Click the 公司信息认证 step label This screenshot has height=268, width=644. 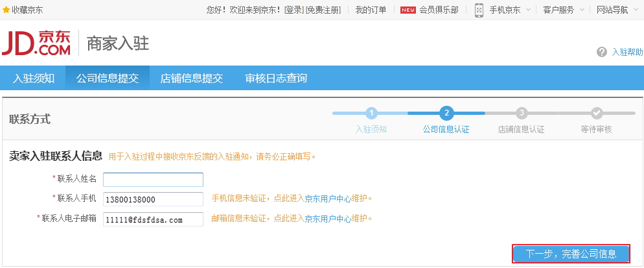[446, 129]
